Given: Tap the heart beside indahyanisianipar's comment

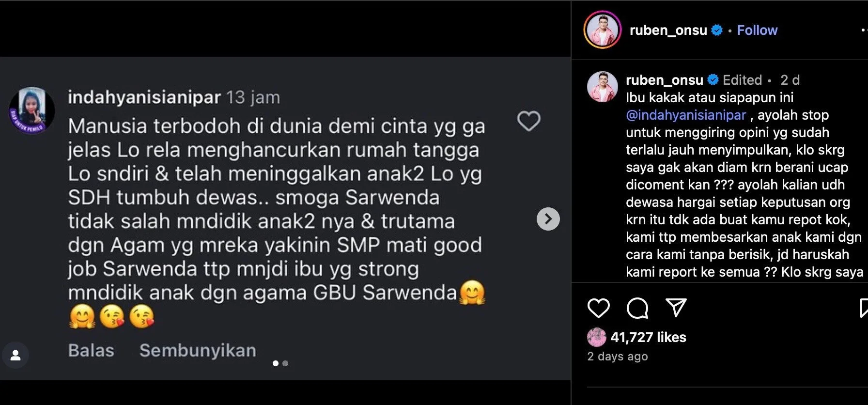Looking at the screenshot, I should tap(528, 121).
